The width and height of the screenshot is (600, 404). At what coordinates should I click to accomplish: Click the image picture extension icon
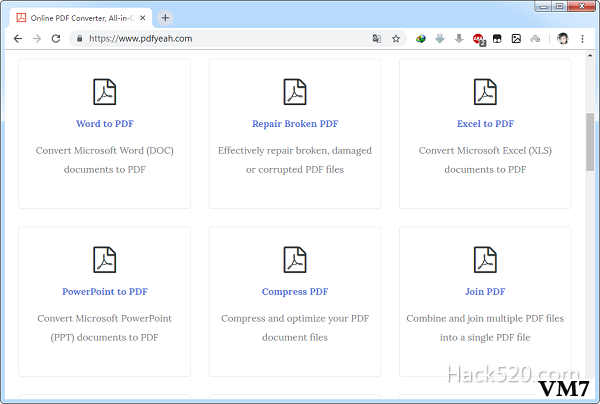(x=516, y=39)
